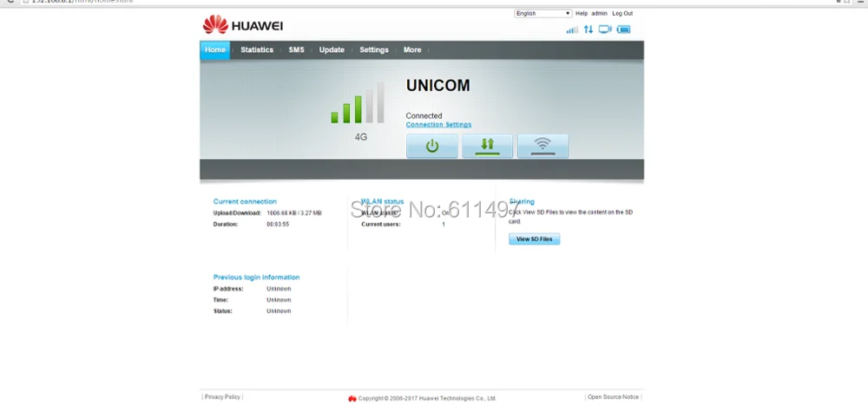Toggle the power connection button

431,146
